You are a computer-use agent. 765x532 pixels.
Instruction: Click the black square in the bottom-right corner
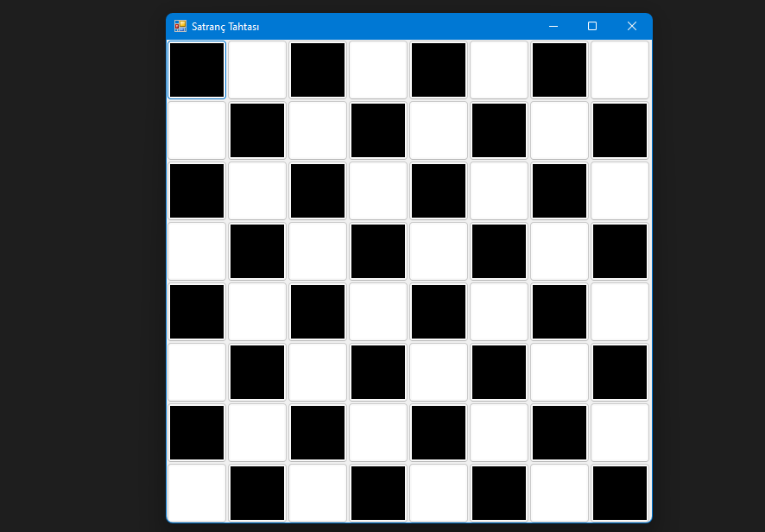click(620, 493)
